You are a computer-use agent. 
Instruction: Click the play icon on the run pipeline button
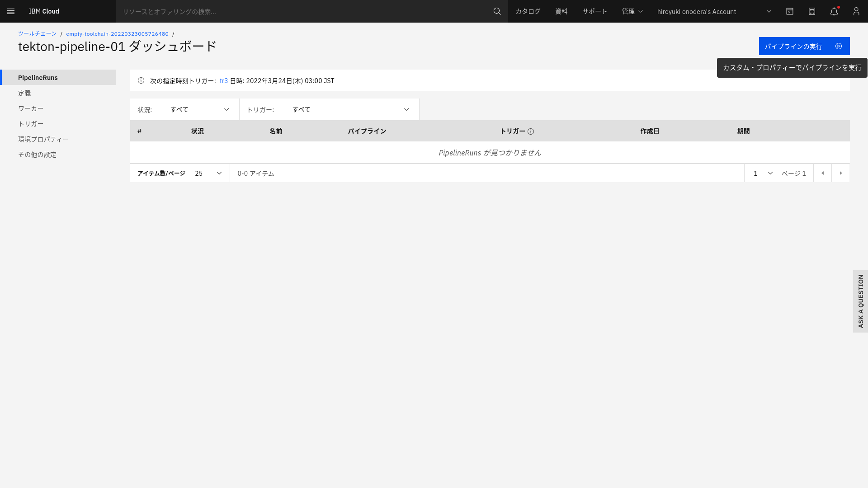(839, 46)
